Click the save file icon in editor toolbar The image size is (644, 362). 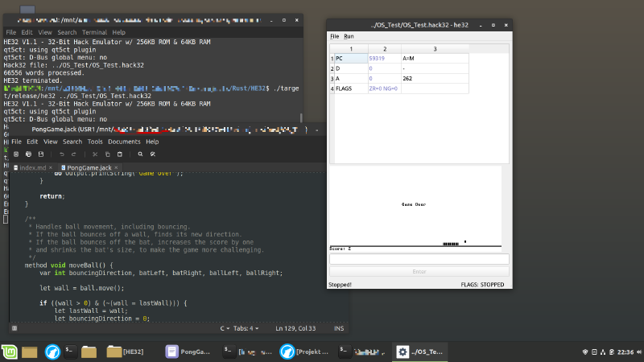point(41,154)
